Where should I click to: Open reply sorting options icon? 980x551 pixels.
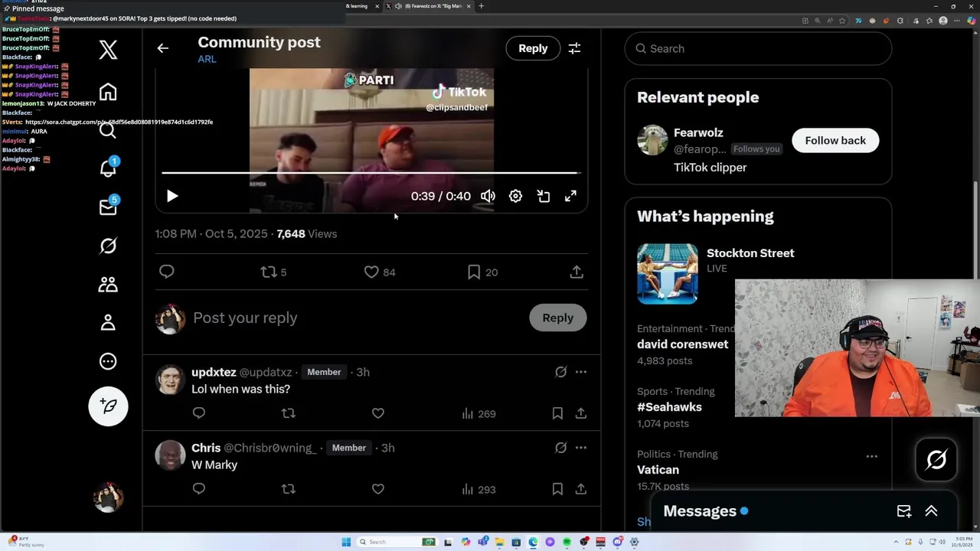tap(574, 48)
